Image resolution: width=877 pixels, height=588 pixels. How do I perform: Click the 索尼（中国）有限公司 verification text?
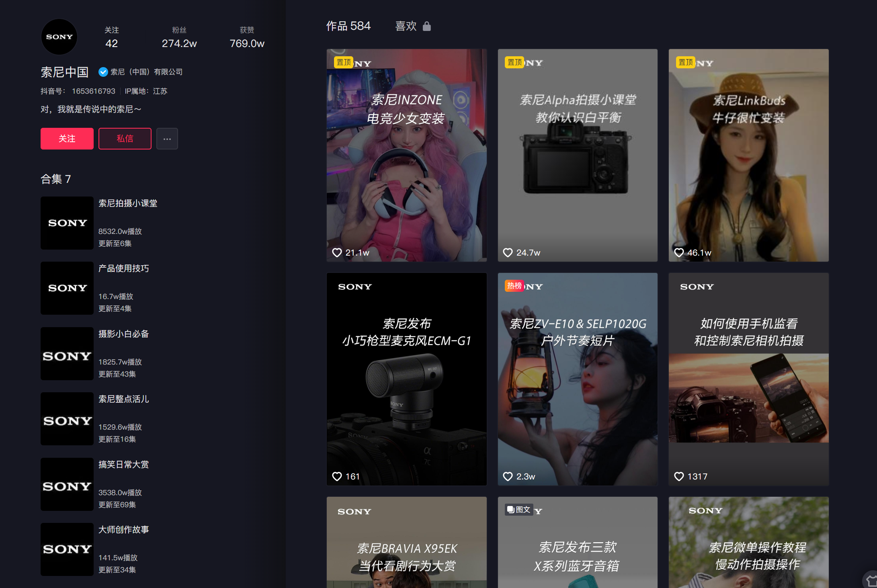tap(146, 72)
